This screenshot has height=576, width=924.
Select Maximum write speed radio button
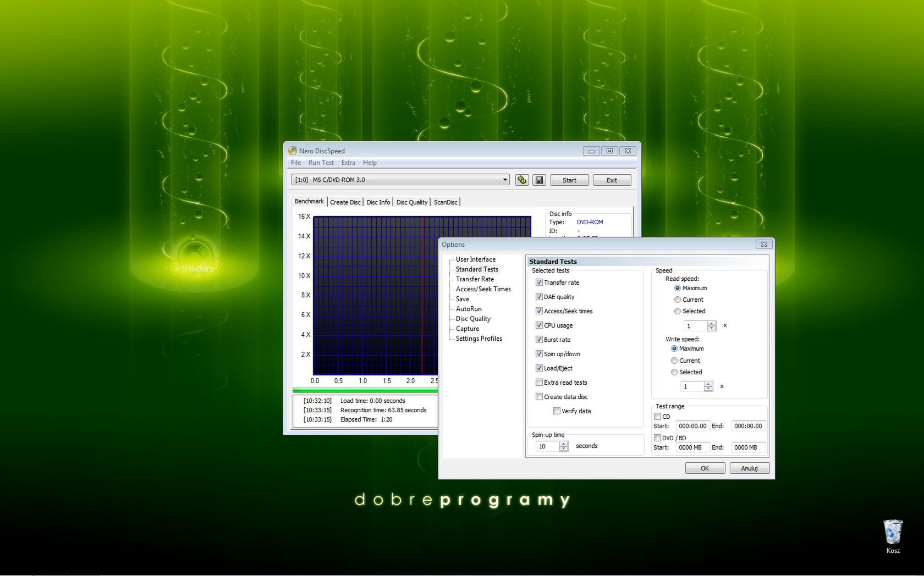674,348
